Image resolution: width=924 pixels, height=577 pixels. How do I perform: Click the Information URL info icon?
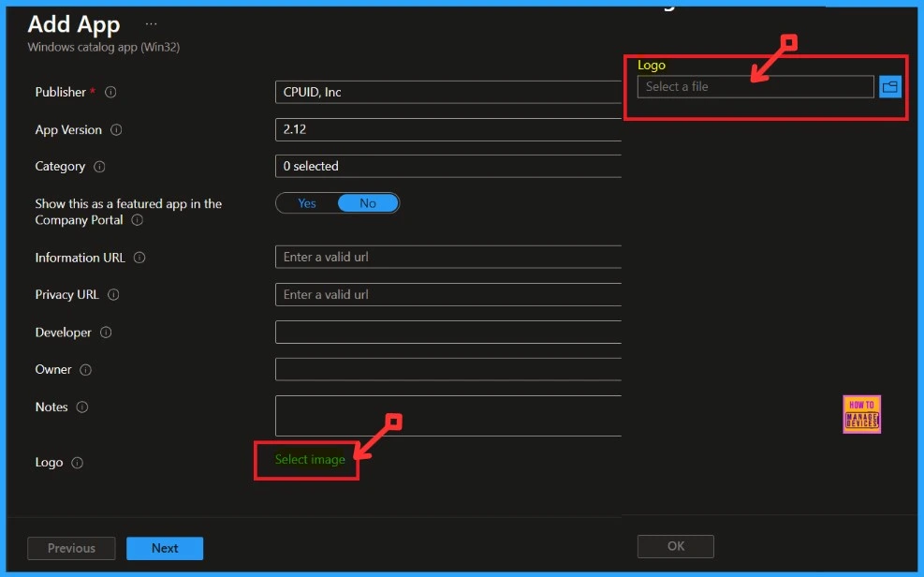click(139, 258)
